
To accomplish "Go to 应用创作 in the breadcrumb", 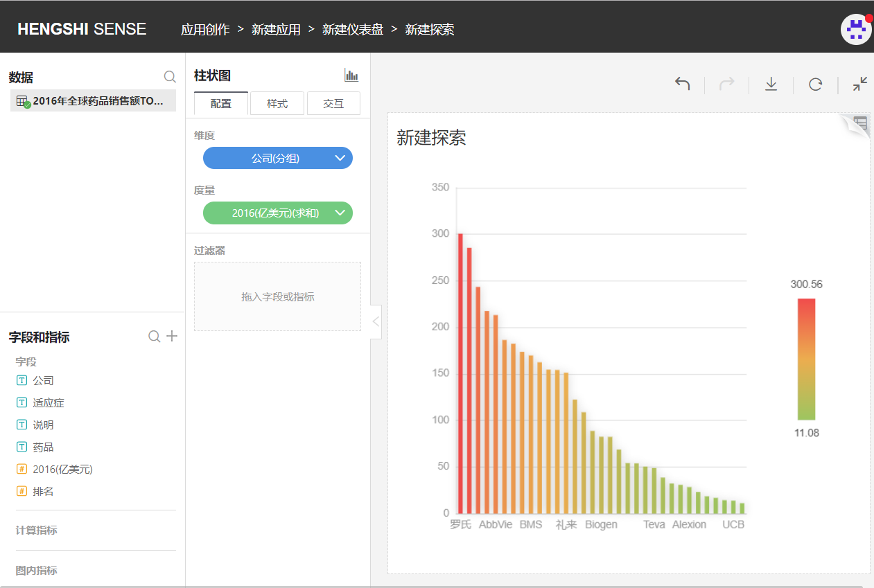I will pos(205,29).
